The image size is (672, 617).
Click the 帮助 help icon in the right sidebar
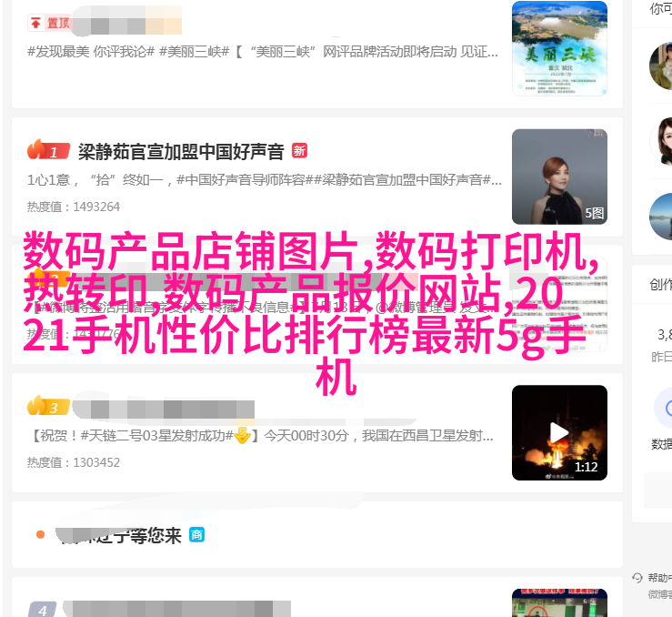pyautogui.click(x=637, y=578)
